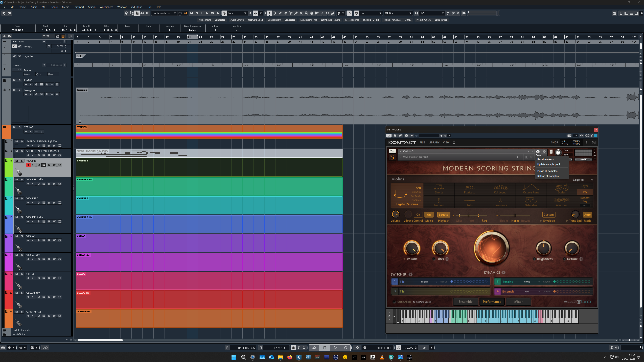The width and height of the screenshot is (644, 362).
Task: Select the Glue tool in toolbar
Action: pyautogui.click(x=296, y=13)
